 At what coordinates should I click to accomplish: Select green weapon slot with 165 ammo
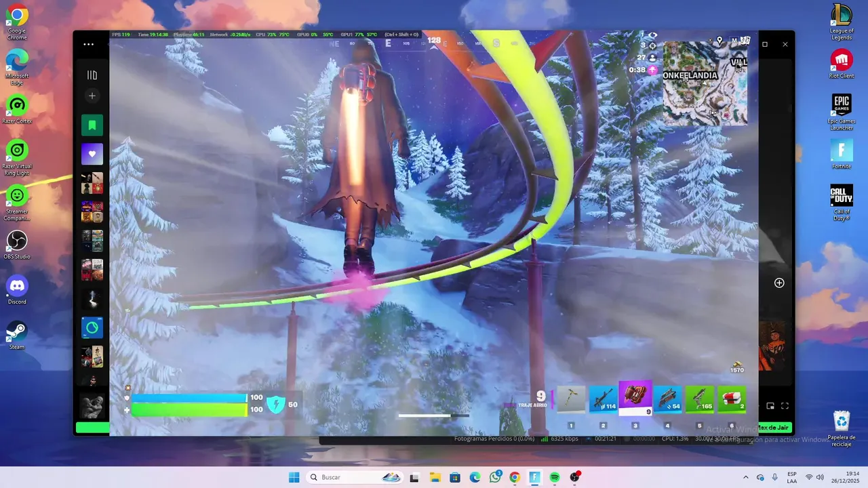(700, 400)
